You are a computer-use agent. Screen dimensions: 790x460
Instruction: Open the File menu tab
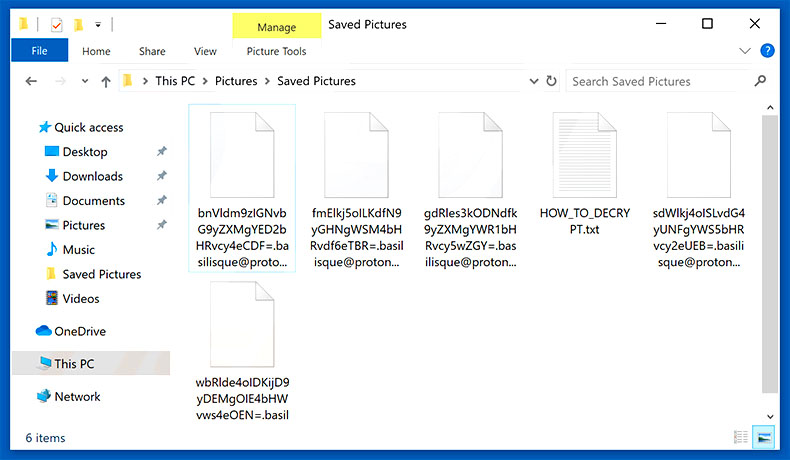(39, 51)
